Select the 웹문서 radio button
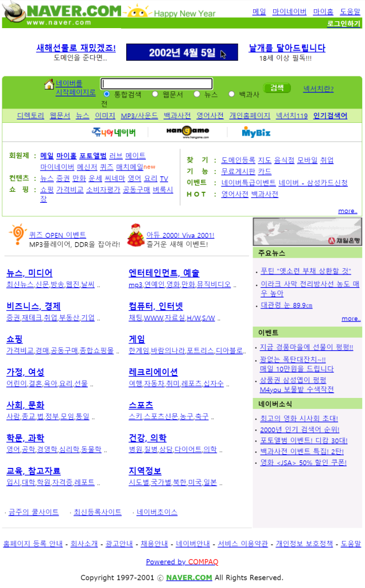 tap(155, 94)
